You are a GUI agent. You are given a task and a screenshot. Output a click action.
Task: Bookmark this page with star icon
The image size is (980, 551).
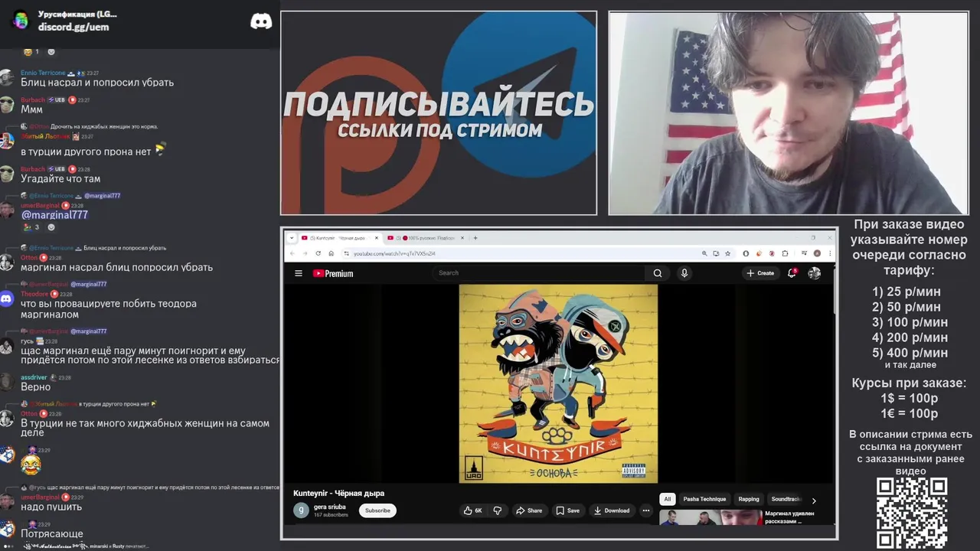tap(727, 253)
